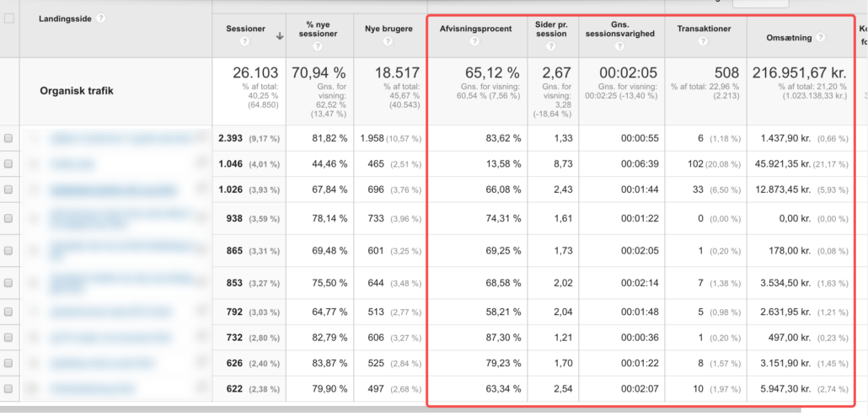The width and height of the screenshot is (868, 416).
Task: Click total session duration 00:02:05 in summary row
Action: click(629, 73)
